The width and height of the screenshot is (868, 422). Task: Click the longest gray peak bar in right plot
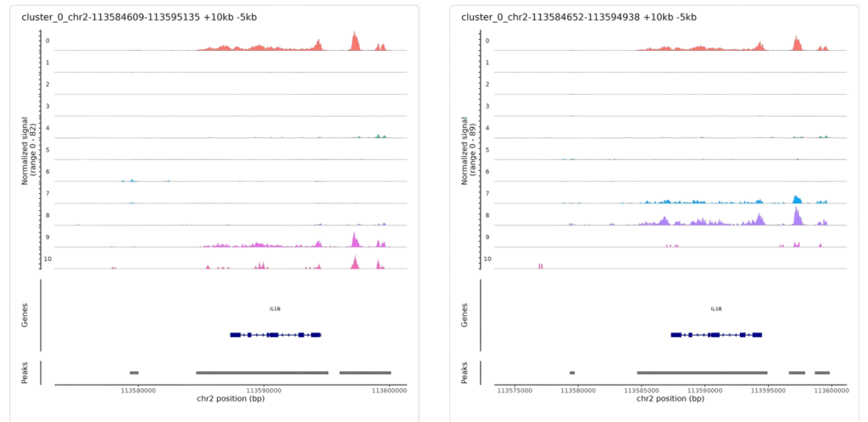tap(702, 372)
